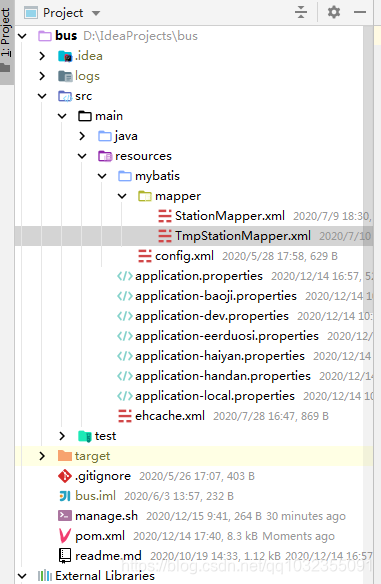This screenshot has width=381, height=584.
Task: Click the TmpStationMapper.xml file icon
Action: click(165, 236)
